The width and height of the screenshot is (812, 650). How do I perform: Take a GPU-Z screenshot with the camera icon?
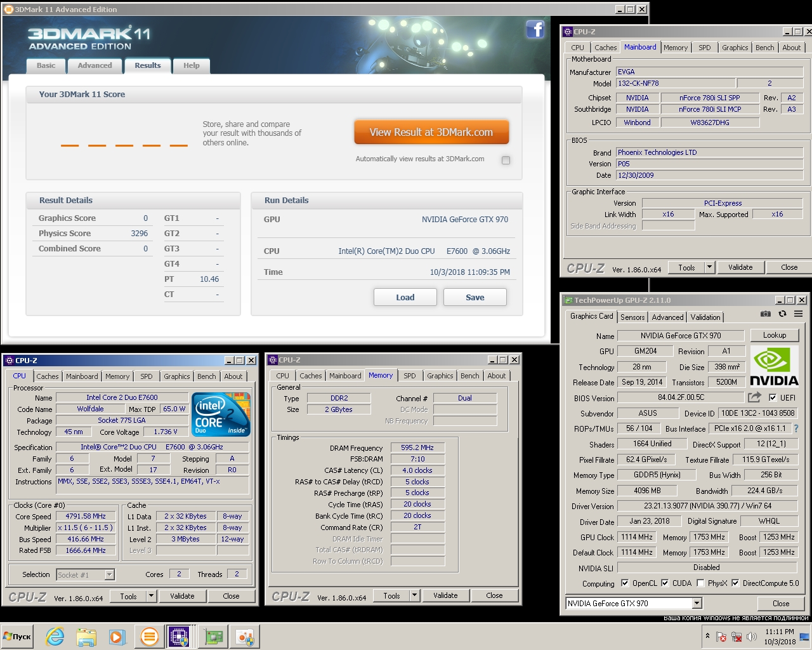[x=766, y=314]
